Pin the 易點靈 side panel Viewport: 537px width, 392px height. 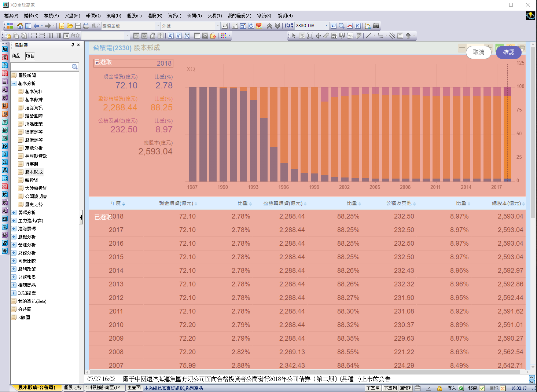pos(73,45)
